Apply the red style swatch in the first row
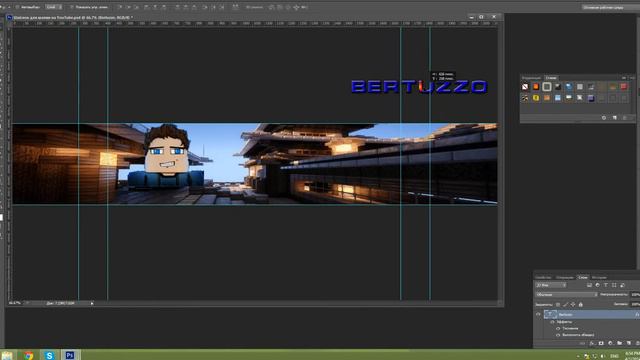Screen dimensions: 640x360 coord(624,87)
